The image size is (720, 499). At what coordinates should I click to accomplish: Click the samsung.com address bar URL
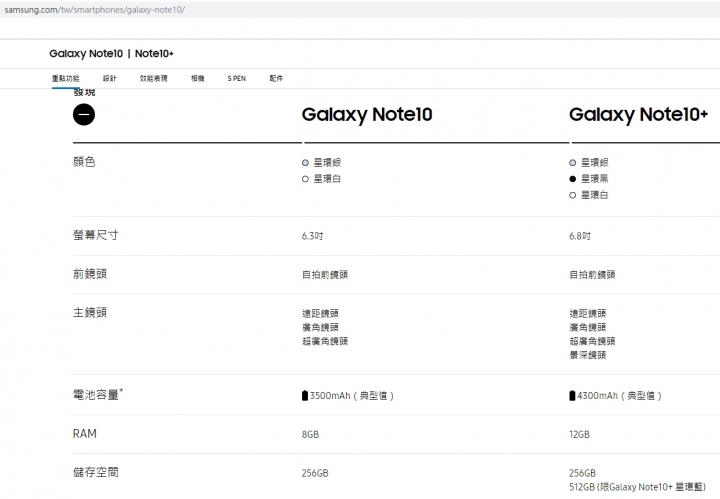95,10
